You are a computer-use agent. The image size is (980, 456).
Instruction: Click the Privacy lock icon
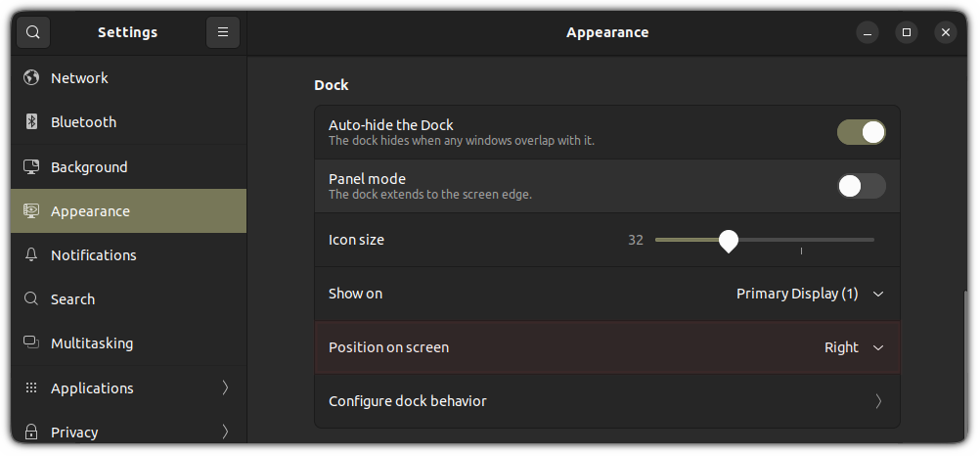[31, 433]
